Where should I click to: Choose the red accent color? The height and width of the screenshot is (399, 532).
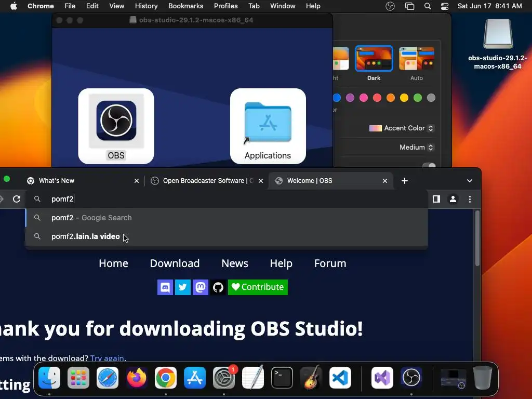(x=377, y=98)
